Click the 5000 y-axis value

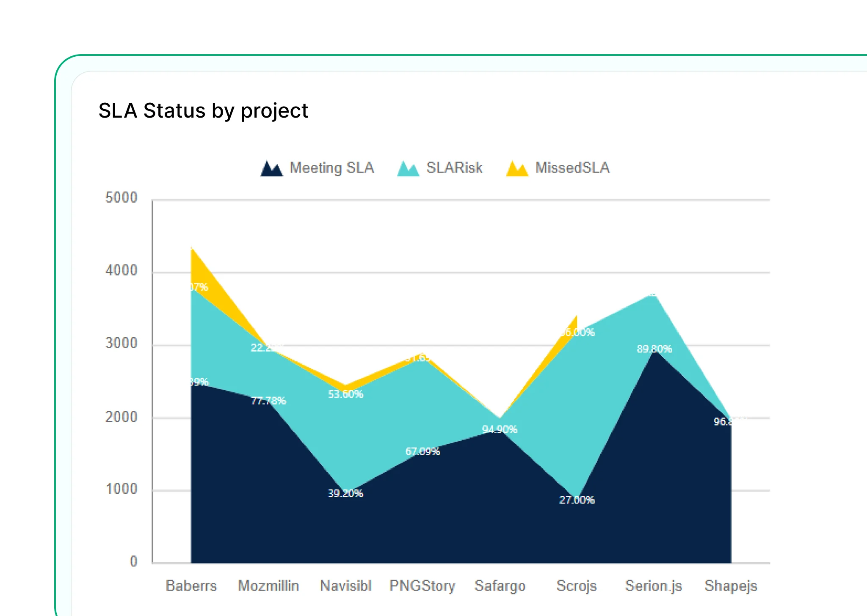(121, 198)
